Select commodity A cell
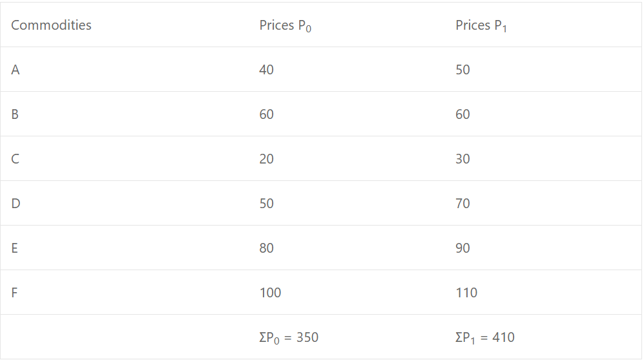 click(x=16, y=70)
